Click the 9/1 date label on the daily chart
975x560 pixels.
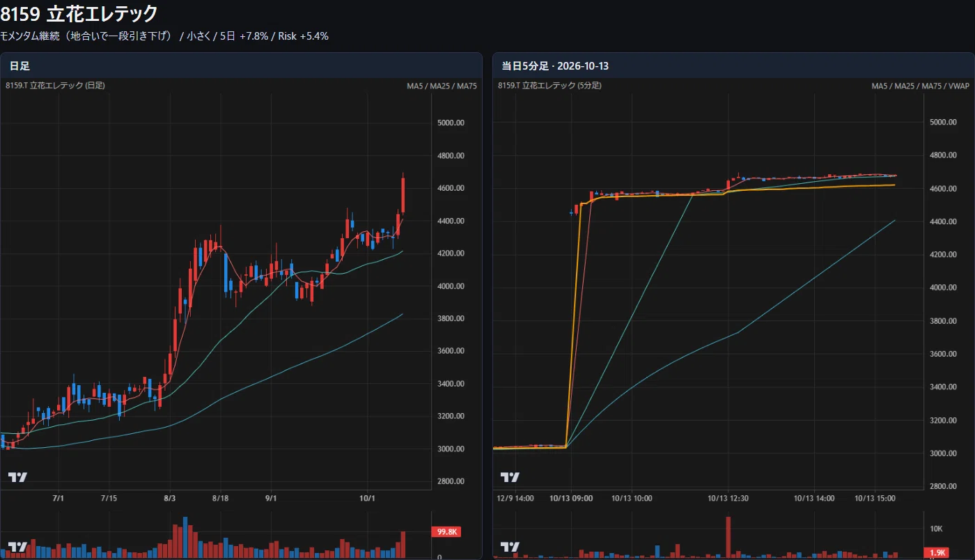[272, 499]
